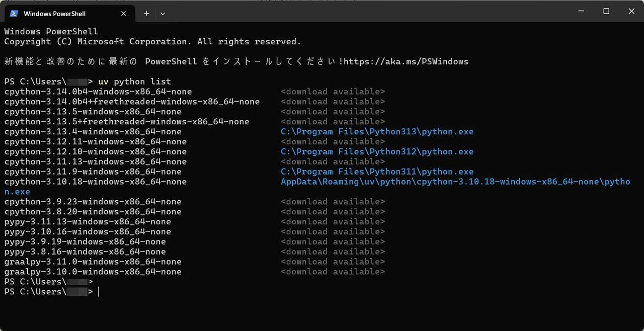Click the 'pypy-3.8.16-windows-x86_64-none' entry

click(x=85, y=252)
